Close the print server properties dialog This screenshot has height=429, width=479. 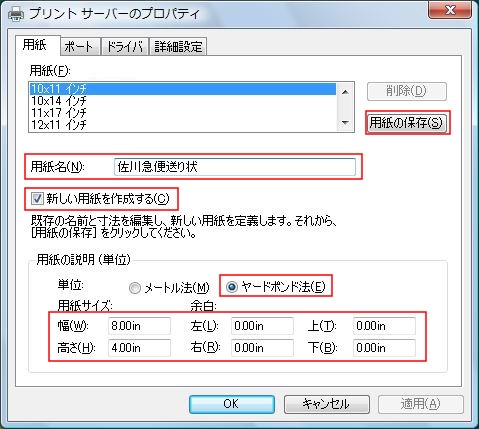(450, 10)
